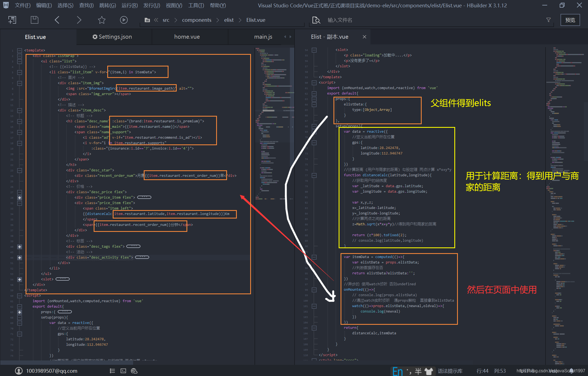Click the ellipsis pill after desc_activity flex

(x=142, y=257)
